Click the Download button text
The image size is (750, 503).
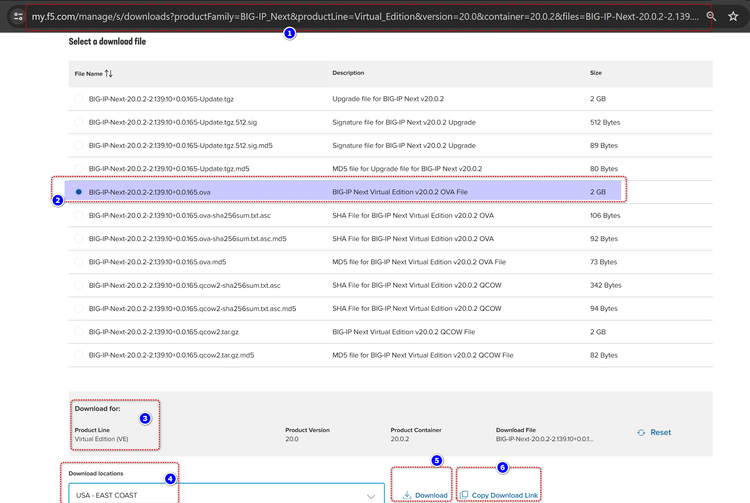click(431, 495)
